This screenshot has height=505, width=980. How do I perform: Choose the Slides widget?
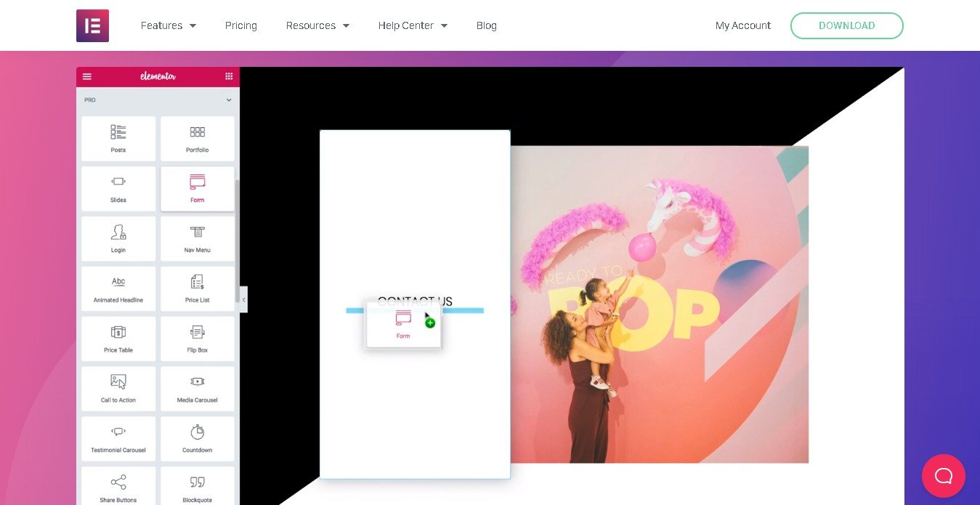pyautogui.click(x=118, y=189)
